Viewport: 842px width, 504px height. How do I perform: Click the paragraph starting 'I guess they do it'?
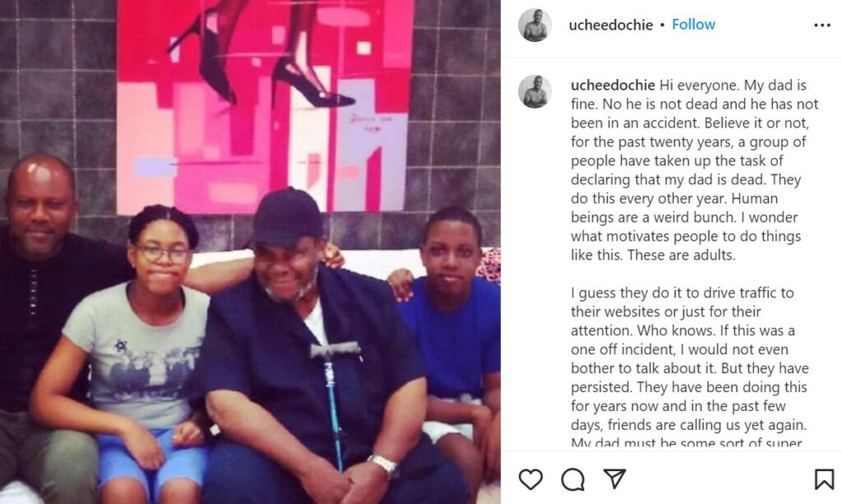click(690, 359)
